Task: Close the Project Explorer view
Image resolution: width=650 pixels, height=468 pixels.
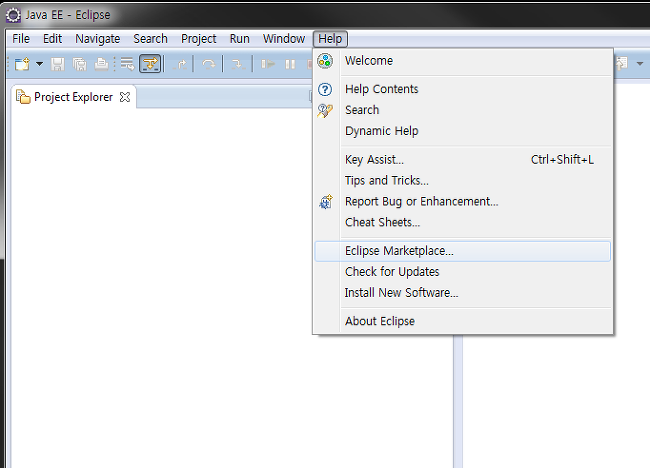Action: pyautogui.click(x=125, y=97)
